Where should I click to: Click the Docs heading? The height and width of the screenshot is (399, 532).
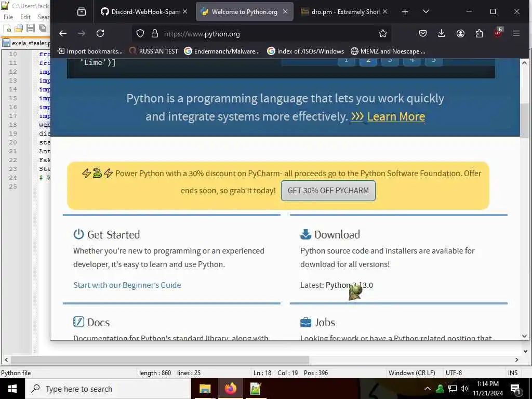point(98,322)
